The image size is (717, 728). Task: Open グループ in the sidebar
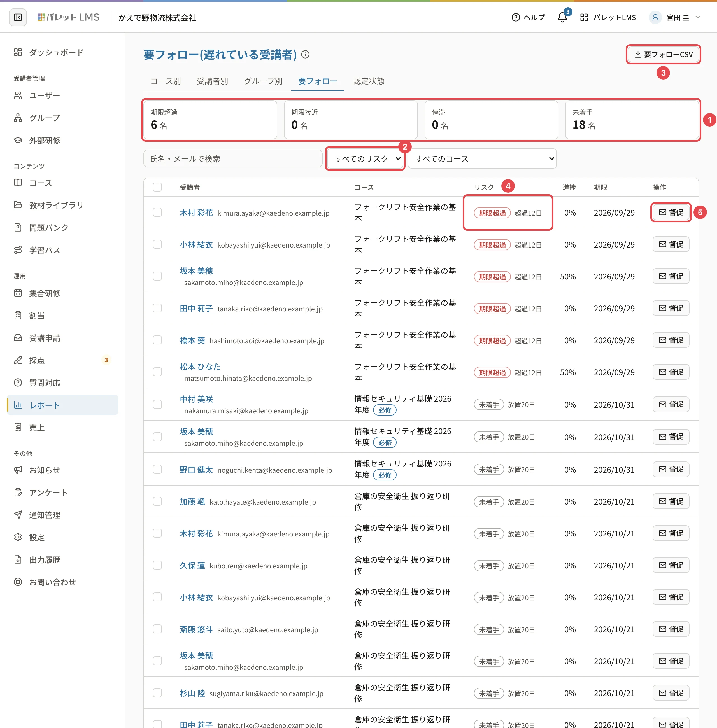coord(62,118)
